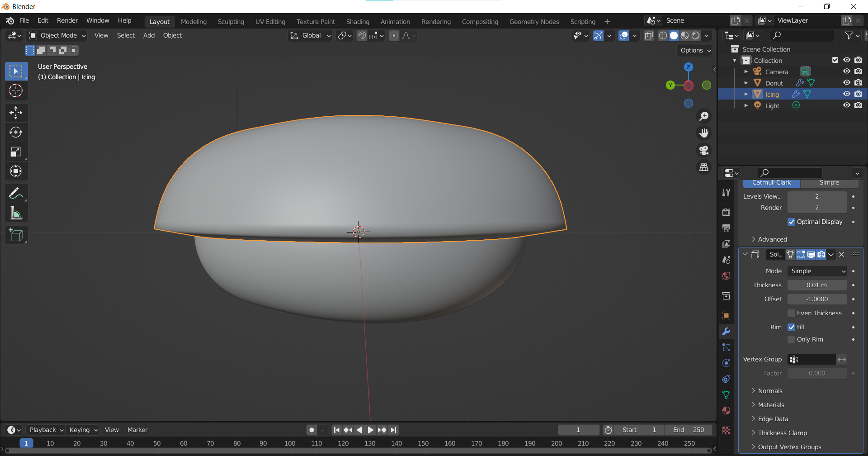868x456 pixels.
Task: Play the animation in the timeline
Action: tap(370, 430)
